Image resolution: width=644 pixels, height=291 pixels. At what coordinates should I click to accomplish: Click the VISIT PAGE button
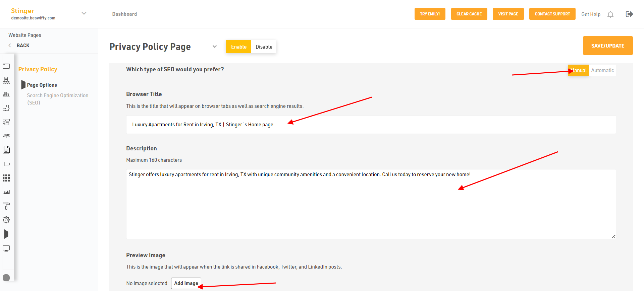508,14
